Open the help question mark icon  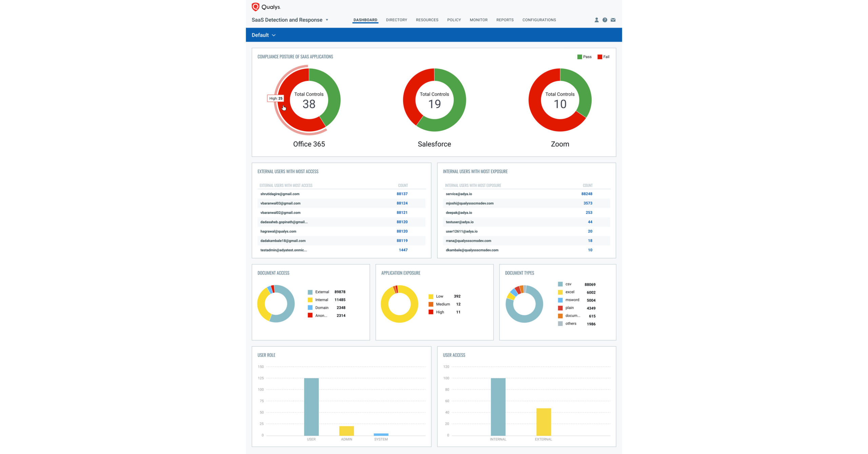tap(605, 20)
